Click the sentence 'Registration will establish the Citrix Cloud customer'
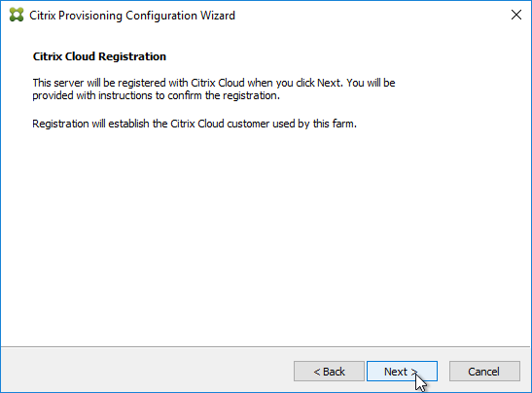This screenshot has width=532, height=393. [195, 124]
